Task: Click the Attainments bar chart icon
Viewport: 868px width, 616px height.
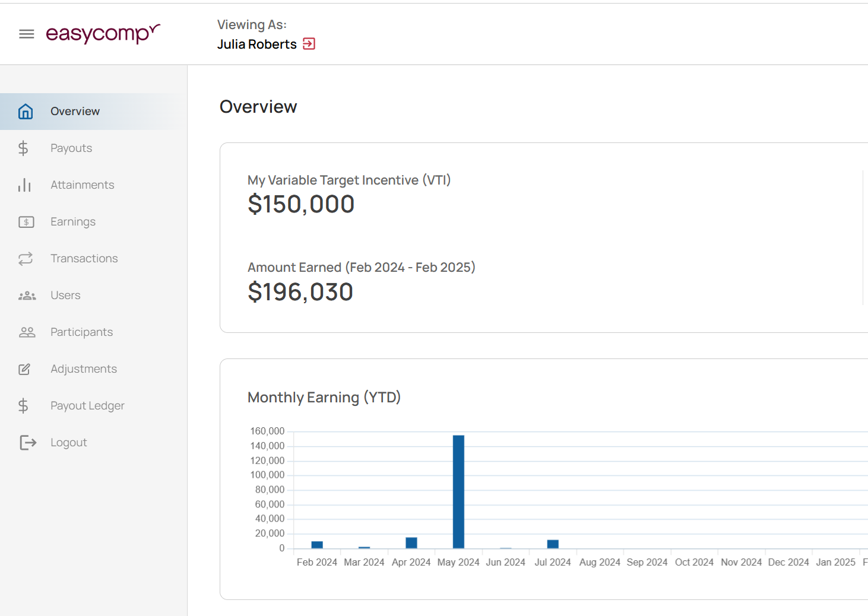Action: pyautogui.click(x=24, y=185)
